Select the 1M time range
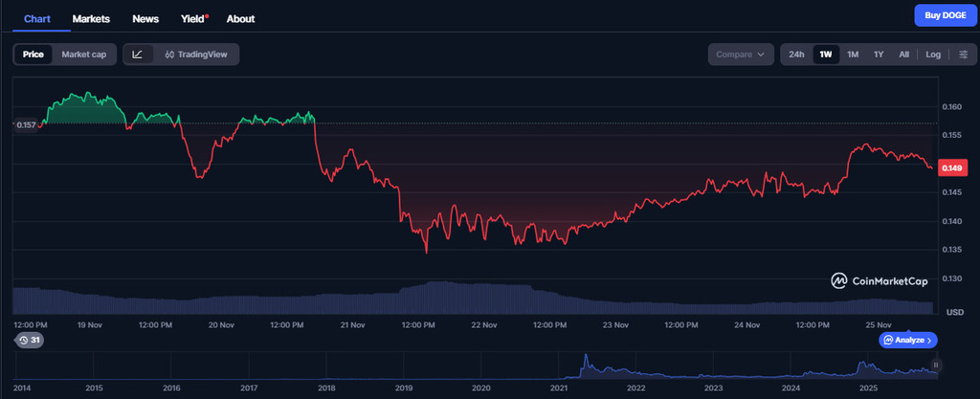980x399 pixels. coord(853,55)
